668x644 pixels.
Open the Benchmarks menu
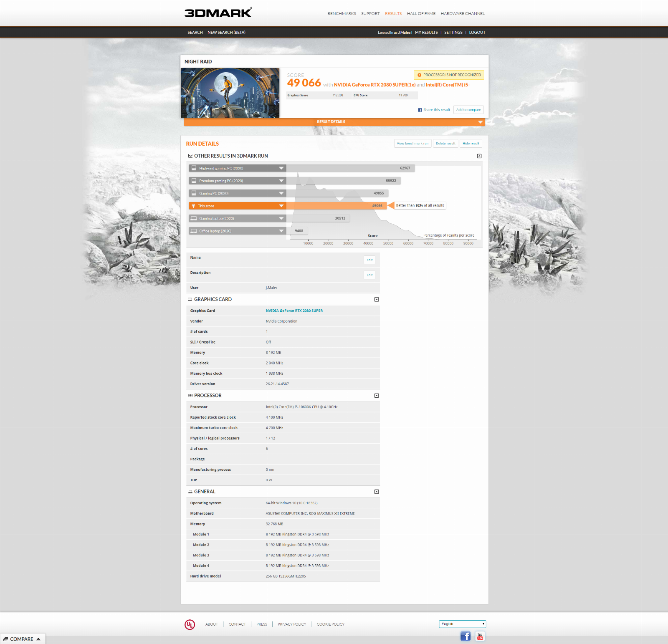pyautogui.click(x=342, y=14)
